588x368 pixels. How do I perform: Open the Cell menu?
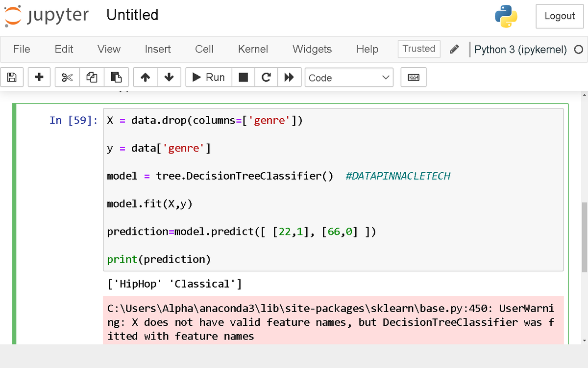click(204, 49)
